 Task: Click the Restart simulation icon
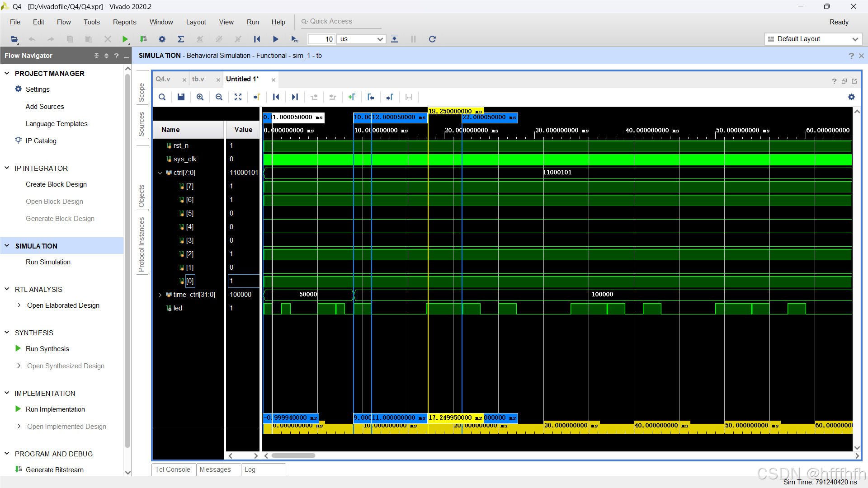[257, 39]
